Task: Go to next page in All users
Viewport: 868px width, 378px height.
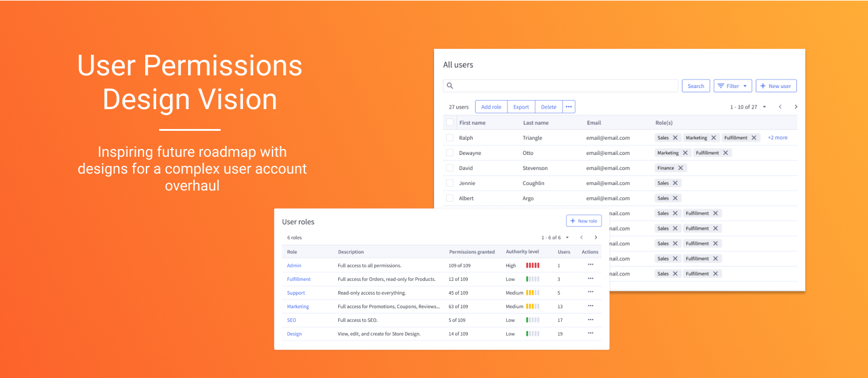Action: [796, 107]
